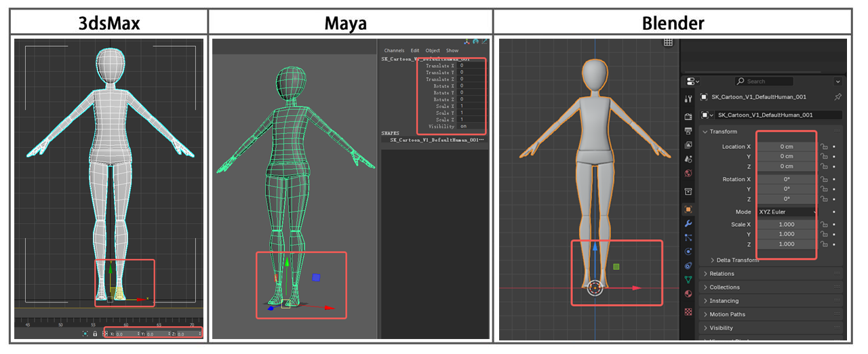This screenshot has width=868, height=354.
Task: Toggle lock for Location Z in Blender
Action: coord(824,166)
